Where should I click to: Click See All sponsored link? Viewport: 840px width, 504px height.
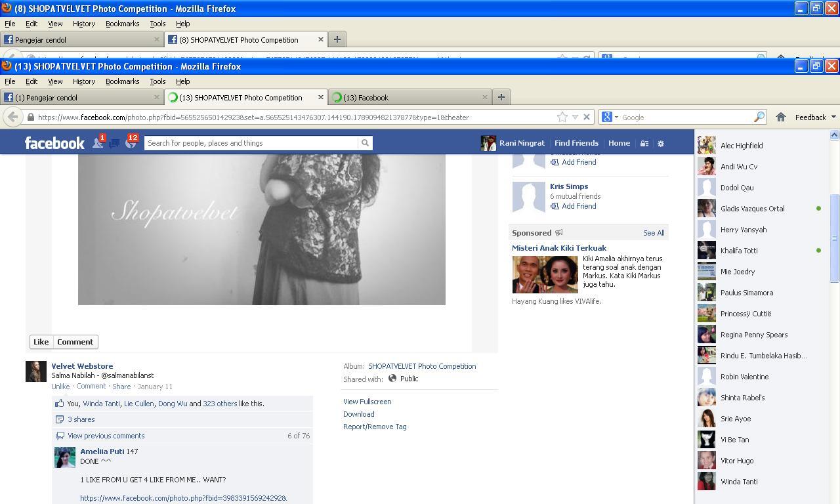click(x=654, y=233)
